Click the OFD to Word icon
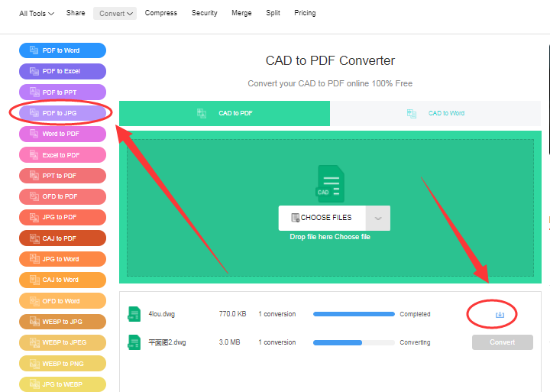Screen dimensions: 550x392 pyautogui.click(x=34, y=301)
